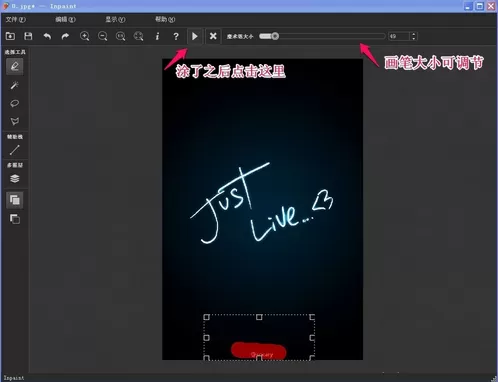Viewport: 498px width, 382px height.
Task: Show the info icon in toolbar
Action: [x=157, y=36]
